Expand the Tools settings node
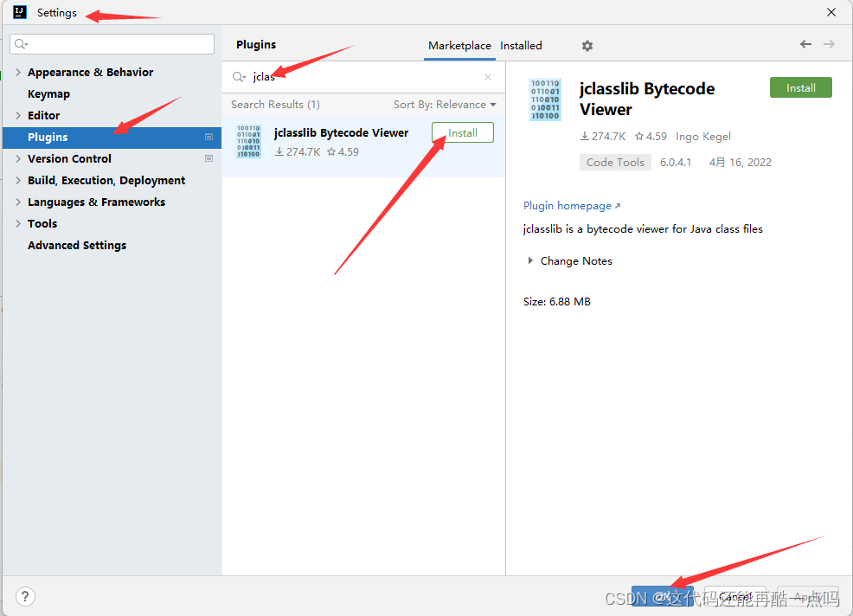 (18, 223)
